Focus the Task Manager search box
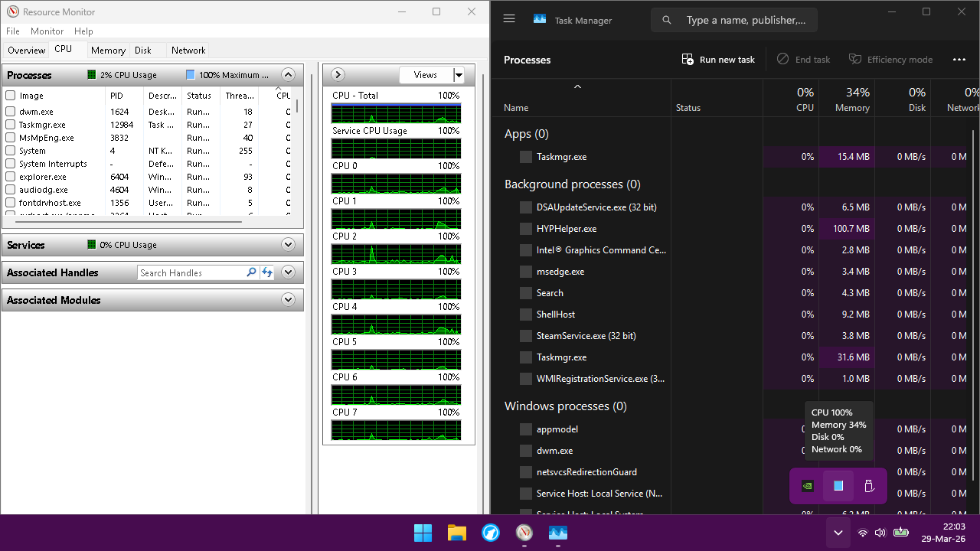The image size is (980, 551). (x=734, y=20)
